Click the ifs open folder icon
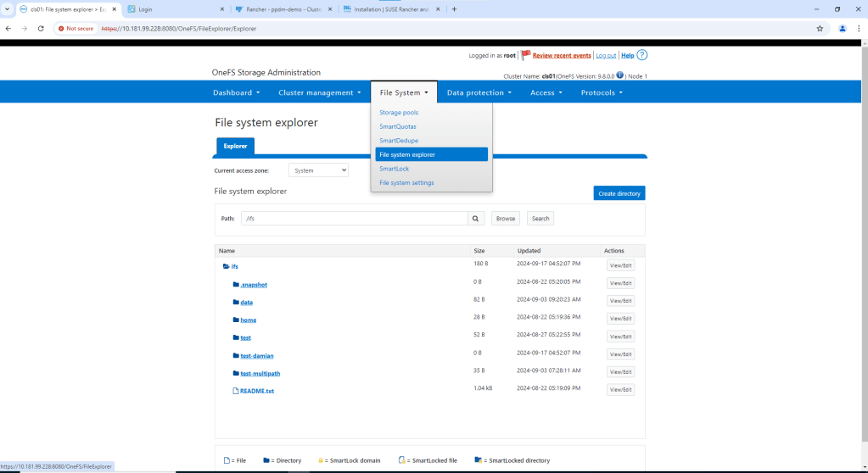The image size is (868, 473). click(227, 266)
